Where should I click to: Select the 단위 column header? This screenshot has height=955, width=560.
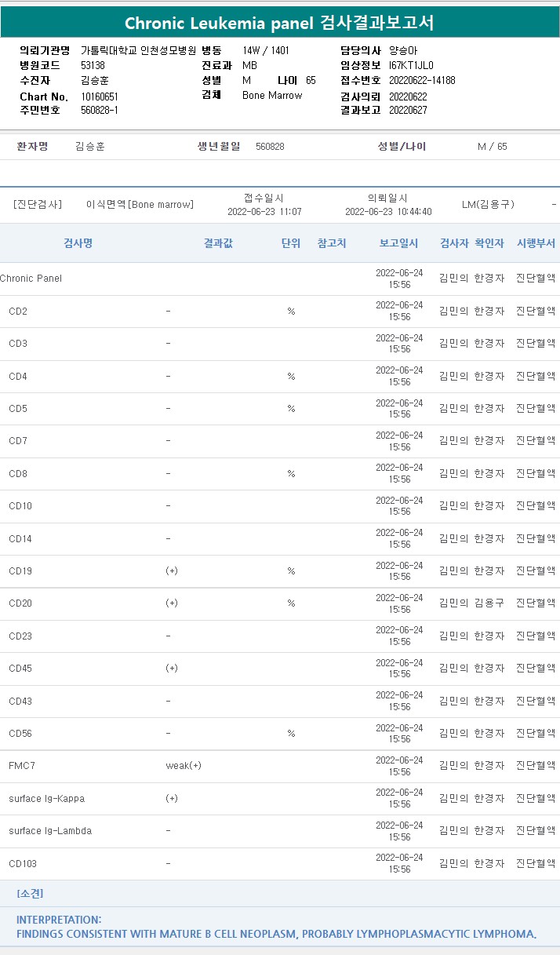pos(291,243)
